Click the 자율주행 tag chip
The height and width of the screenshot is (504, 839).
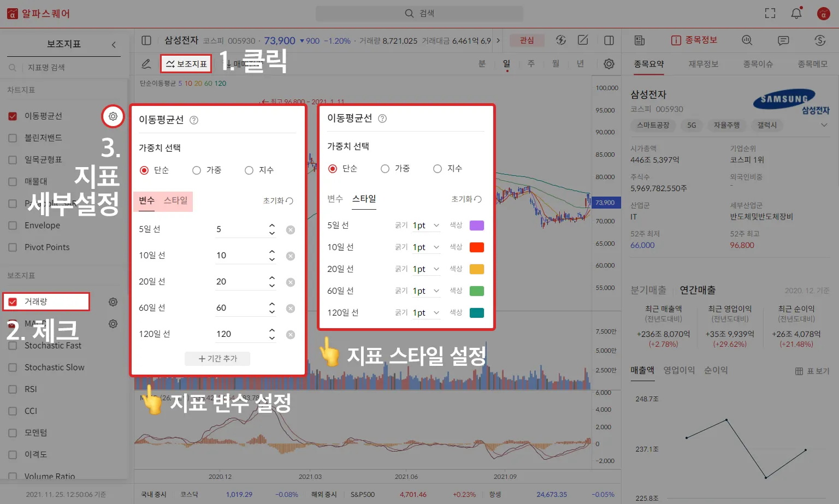(726, 125)
